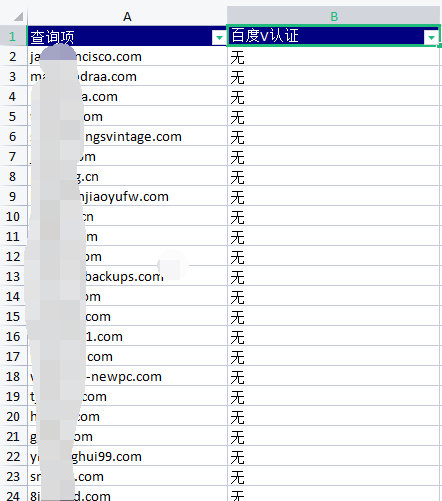This screenshot has height=501, width=442.
Task: Click the 无 cell in row 10
Action: coord(334,216)
